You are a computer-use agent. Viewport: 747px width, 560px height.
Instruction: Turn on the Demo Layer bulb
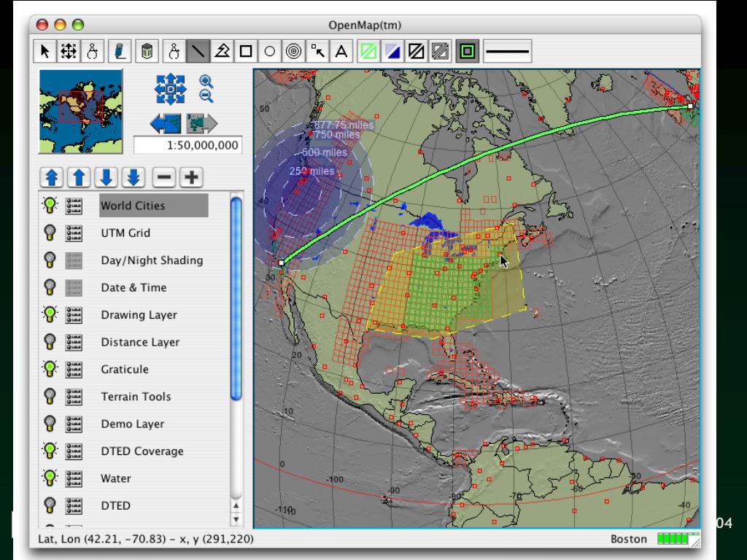pyautogui.click(x=50, y=424)
